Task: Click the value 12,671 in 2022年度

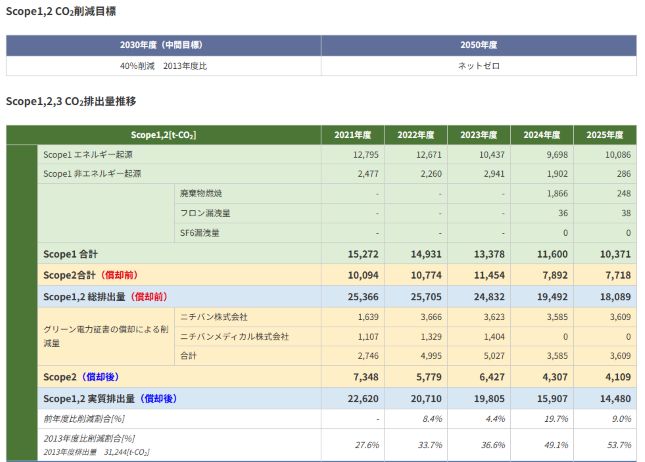Action: point(429,155)
